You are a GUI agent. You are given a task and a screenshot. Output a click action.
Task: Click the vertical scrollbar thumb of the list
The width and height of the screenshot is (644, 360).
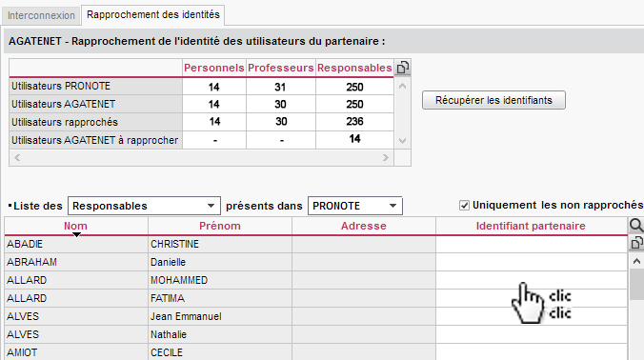(x=636, y=285)
